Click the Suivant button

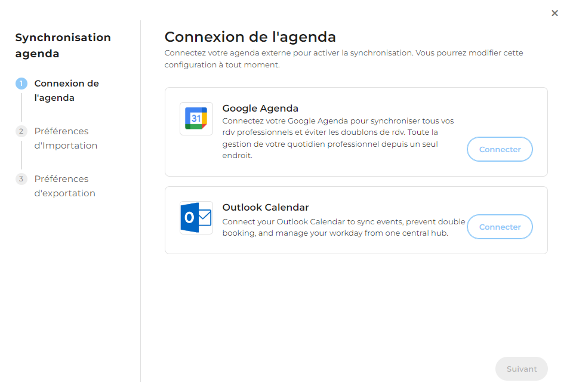(x=521, y=369)
